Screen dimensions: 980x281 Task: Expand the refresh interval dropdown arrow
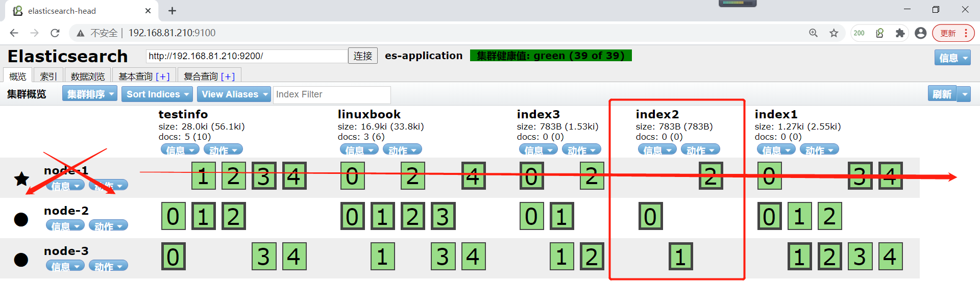tap(964, 94)
